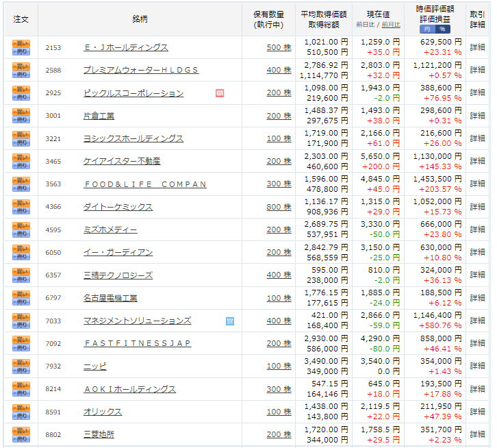Click the red icon beside ピックルスコーポレーション
This screenshot has height=448, width=497.
pyautogui.click(x=220, y=93)
